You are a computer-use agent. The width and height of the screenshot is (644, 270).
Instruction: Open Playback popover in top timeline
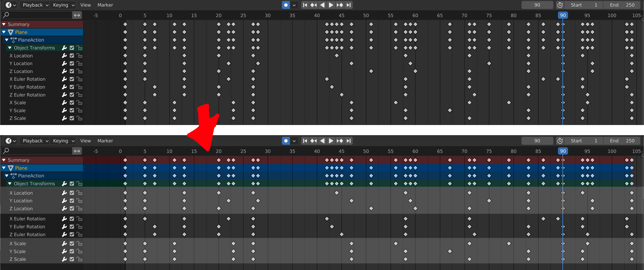pyautogui.click(x=35, y=5)
